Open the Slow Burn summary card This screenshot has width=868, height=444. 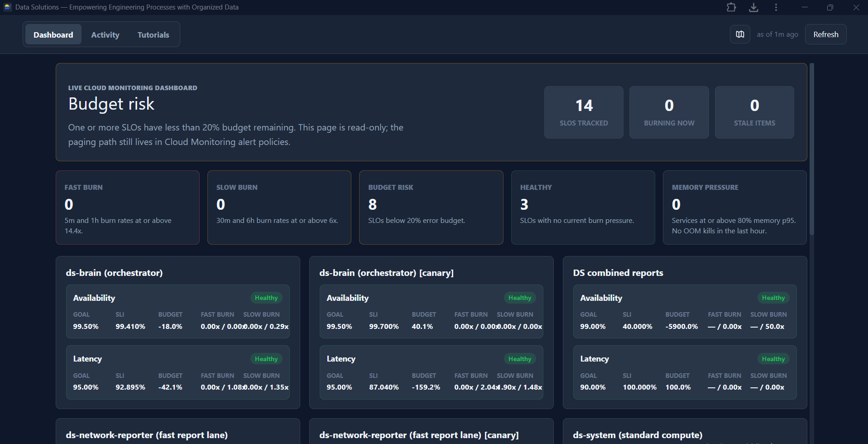(279, 208)
